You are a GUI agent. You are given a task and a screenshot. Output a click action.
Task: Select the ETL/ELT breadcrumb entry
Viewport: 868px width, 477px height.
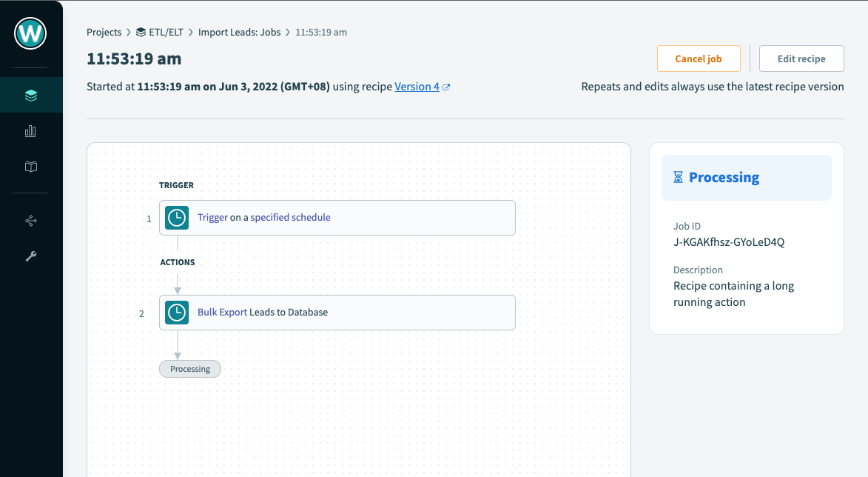[165, 32]
